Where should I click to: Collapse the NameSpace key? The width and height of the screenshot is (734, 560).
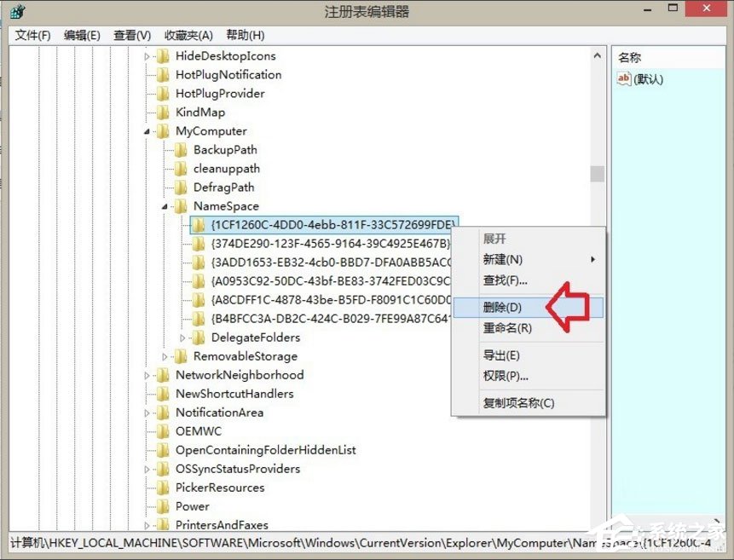[166, 205]
